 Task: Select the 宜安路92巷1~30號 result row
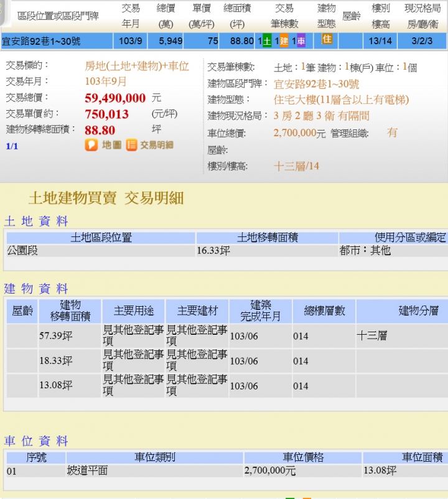(223, 41)
